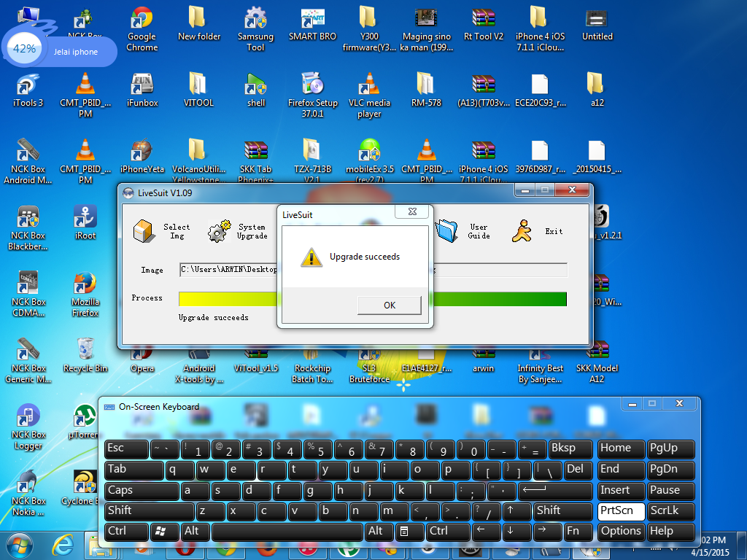Toggle Caps key on On-Screen Keyboard
The height and width of the screenshot is (560, 747).
tap(141, 490)
